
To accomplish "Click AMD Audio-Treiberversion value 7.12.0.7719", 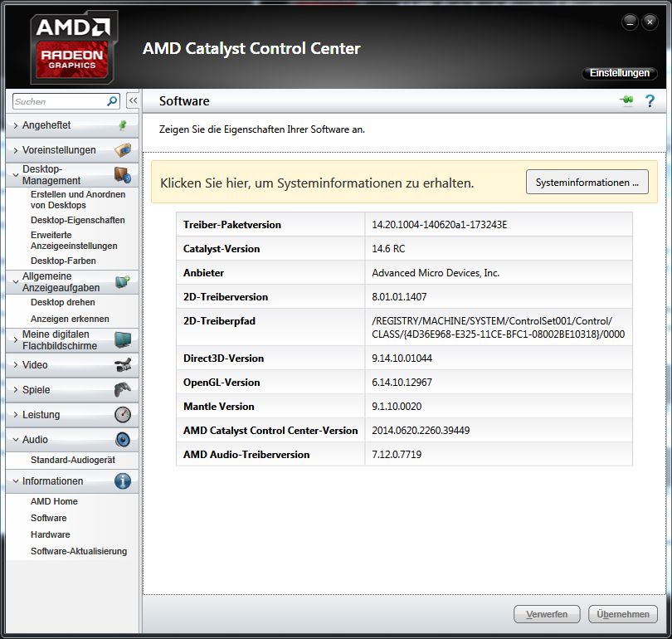I will point(397,454).
